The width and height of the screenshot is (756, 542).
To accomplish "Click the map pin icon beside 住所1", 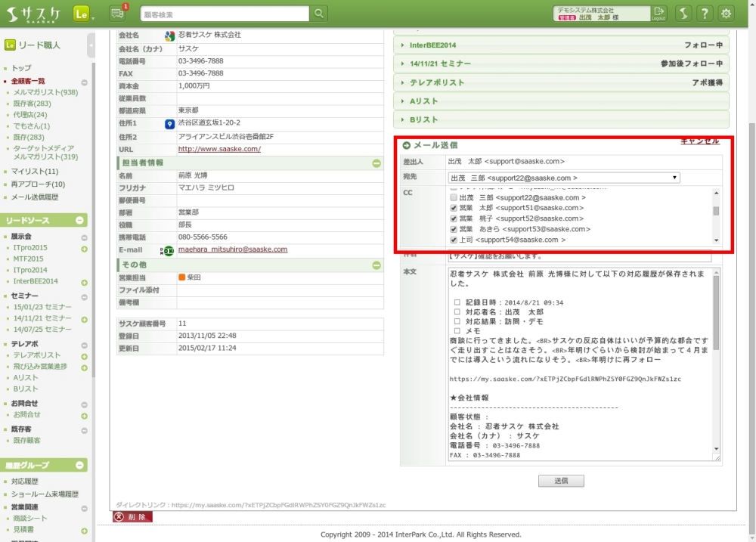I will [x=170, y=124].
